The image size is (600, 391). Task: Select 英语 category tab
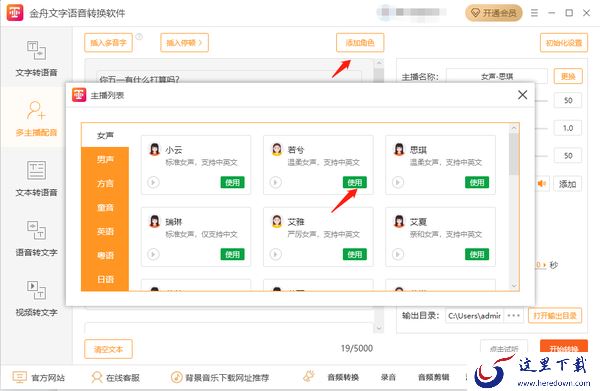pyautogui.click(x=105, y=231)
